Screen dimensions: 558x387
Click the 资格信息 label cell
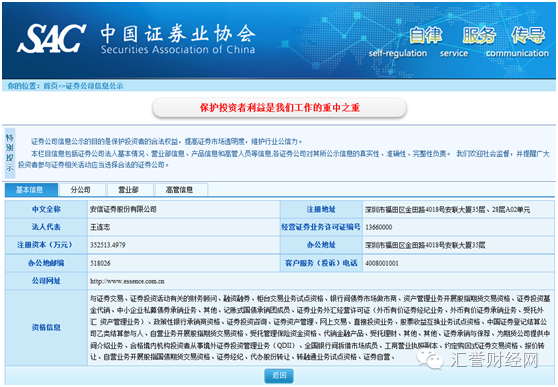pos(46,328)
